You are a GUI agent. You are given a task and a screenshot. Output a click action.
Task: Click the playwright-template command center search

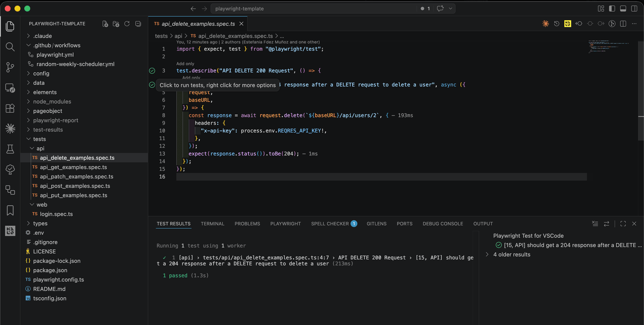pyautogui.click(x=314, y=8)
